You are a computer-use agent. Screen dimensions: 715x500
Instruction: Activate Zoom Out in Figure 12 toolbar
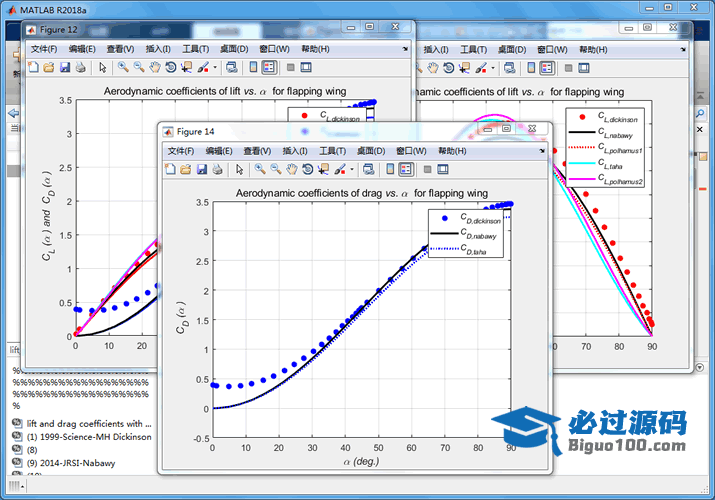[139, 67]
